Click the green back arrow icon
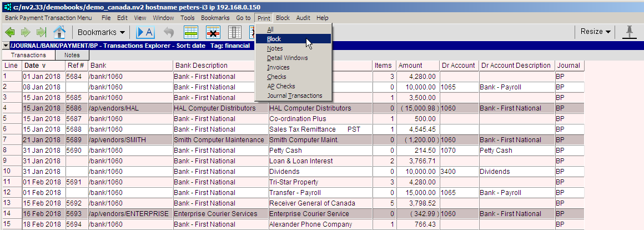Screen dimensions: 644x230 (11, 32)
